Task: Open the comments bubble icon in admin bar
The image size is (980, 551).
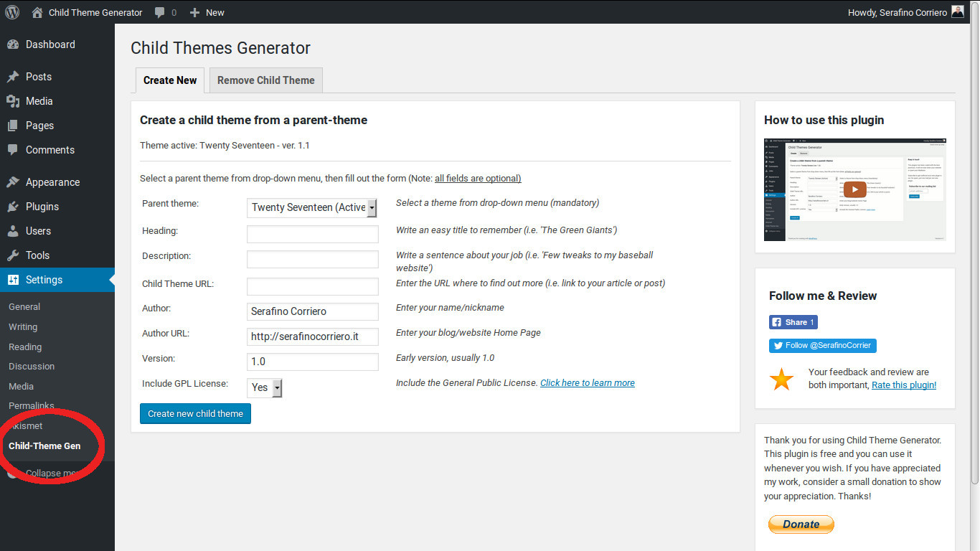Action: click(x=160, y=12)
